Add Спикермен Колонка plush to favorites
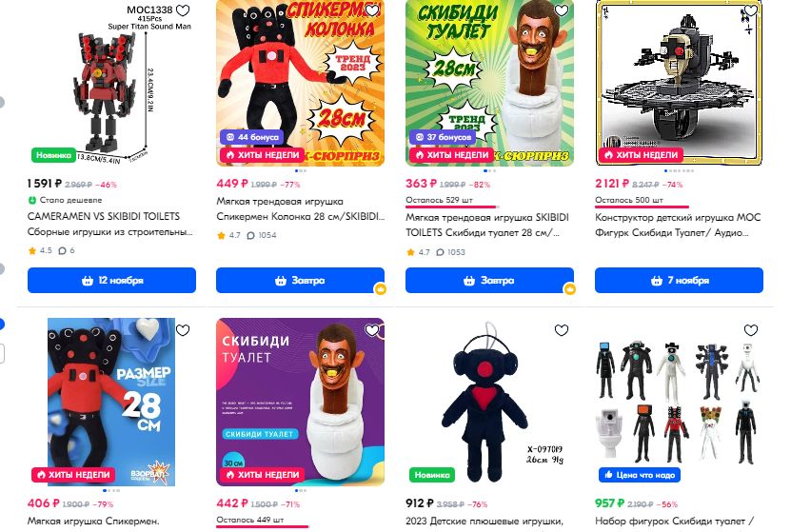The height and width of the screenshot is (532, 791). click(x=372, y=10)
